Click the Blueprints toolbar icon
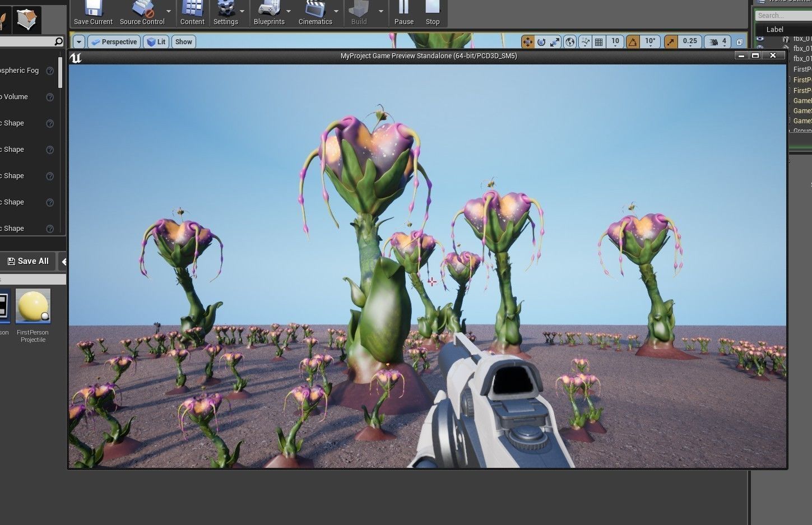Viewport: 812px width, 525px height. point(269,13)
